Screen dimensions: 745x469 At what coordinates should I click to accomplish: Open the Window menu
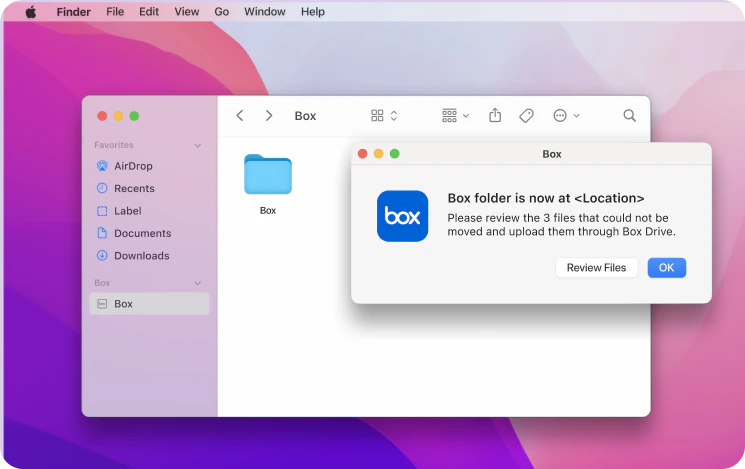point(265,12)
